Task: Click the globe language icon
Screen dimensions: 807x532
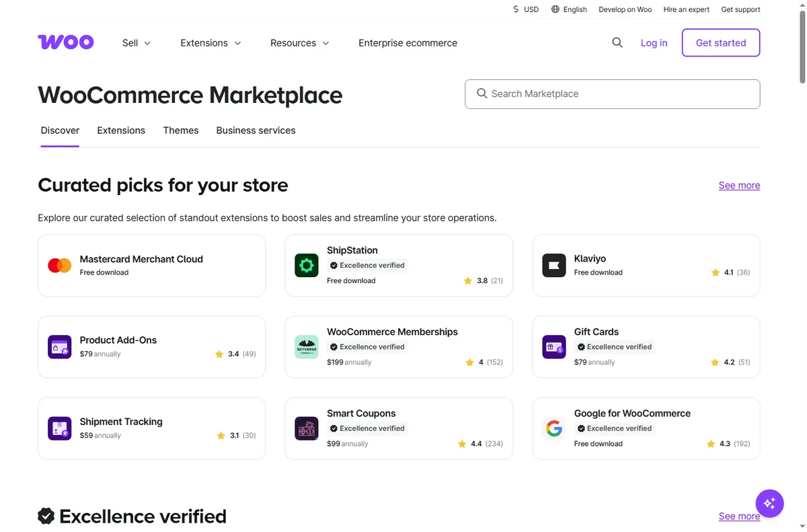Action: point(555,9)
